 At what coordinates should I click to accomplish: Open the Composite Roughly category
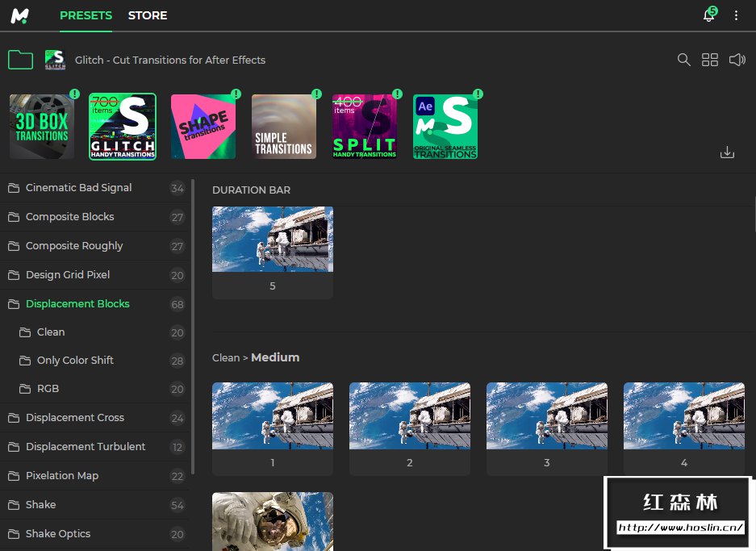pyautogui.click(x=94, y=246)
